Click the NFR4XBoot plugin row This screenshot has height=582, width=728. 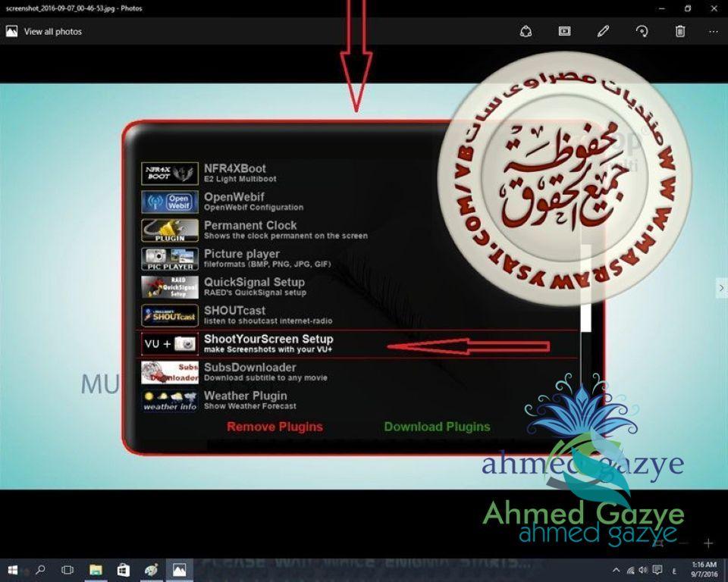pos(357,173)
